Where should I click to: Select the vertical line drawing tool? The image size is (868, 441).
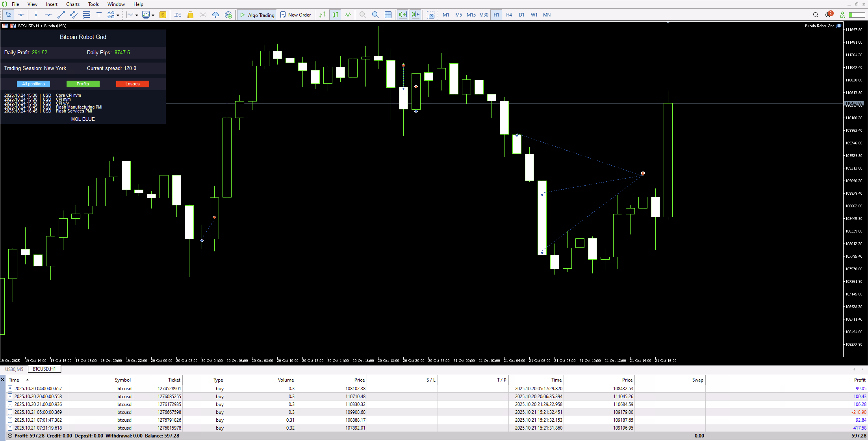[36, 15]
